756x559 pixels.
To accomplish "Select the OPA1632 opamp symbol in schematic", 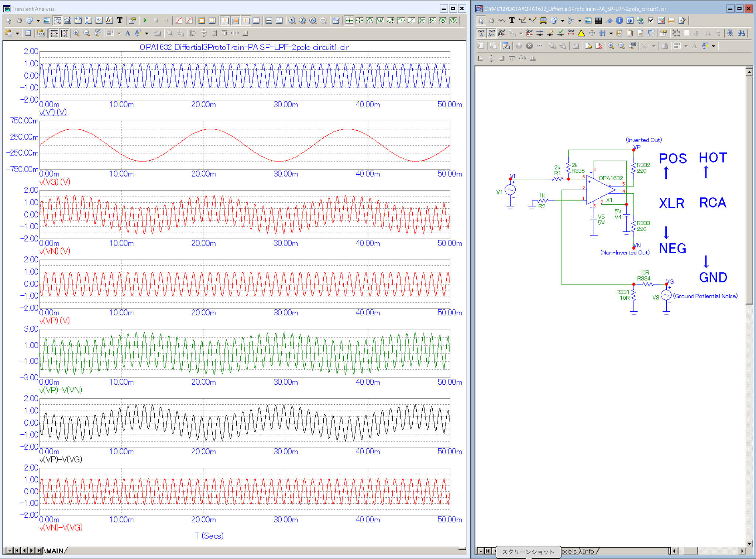I will coord(601,190).
